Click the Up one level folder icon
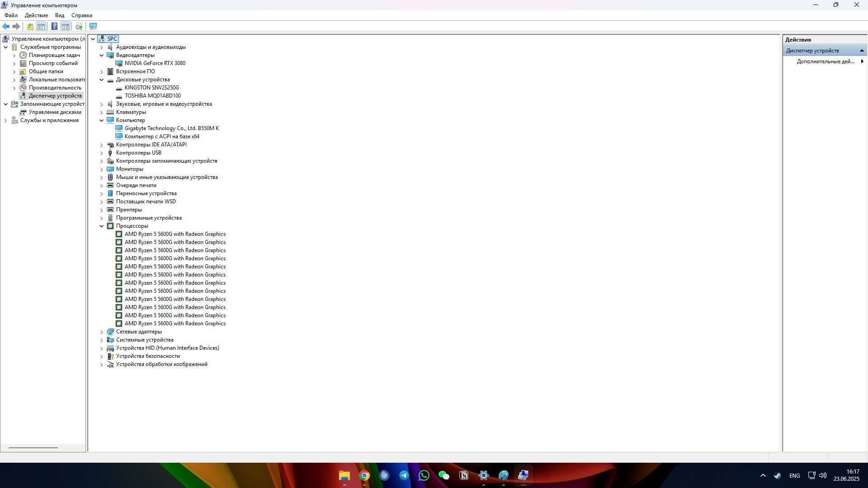 (x=30, y=26)
